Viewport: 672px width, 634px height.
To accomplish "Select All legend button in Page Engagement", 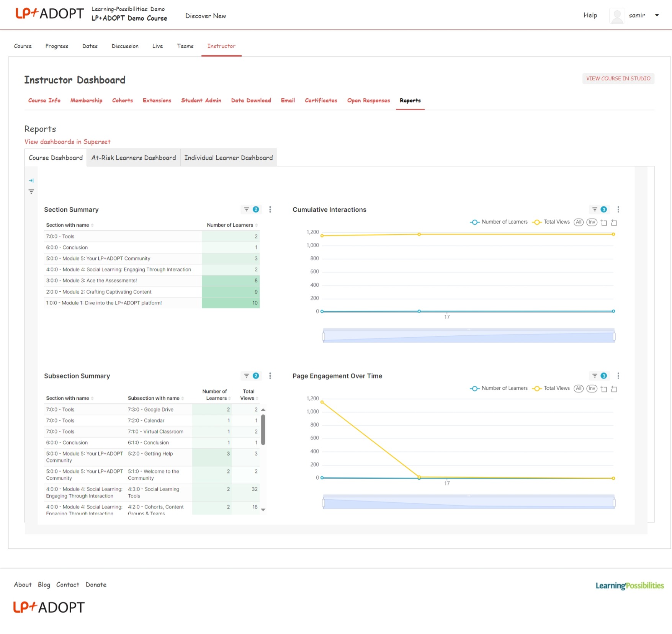I will (x=579, y=388).
